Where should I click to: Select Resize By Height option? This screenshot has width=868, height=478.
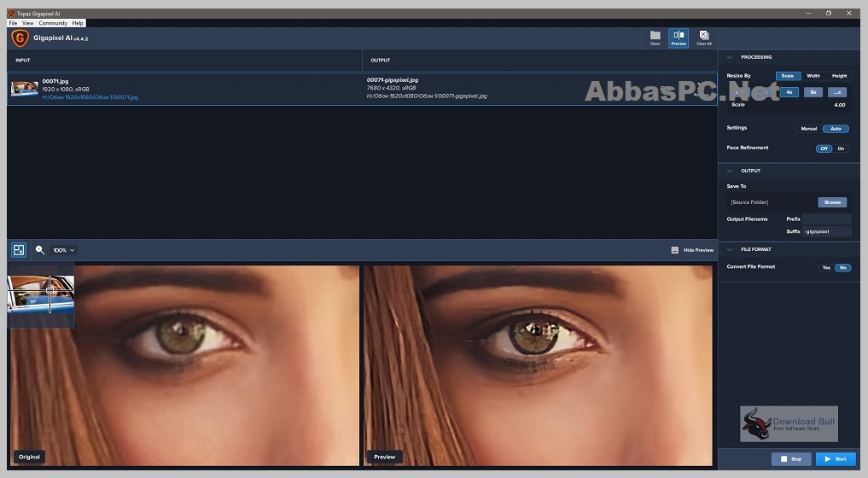coord(839,76)
